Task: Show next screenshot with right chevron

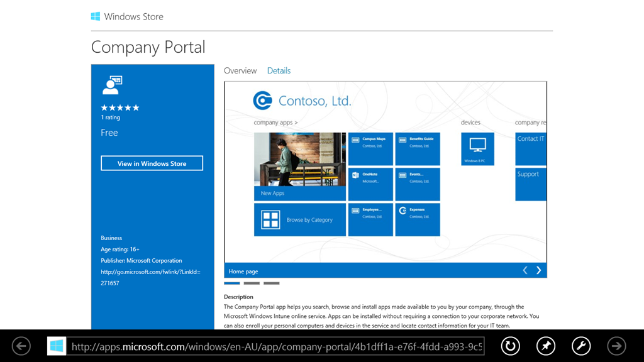Action: [538, 270]
